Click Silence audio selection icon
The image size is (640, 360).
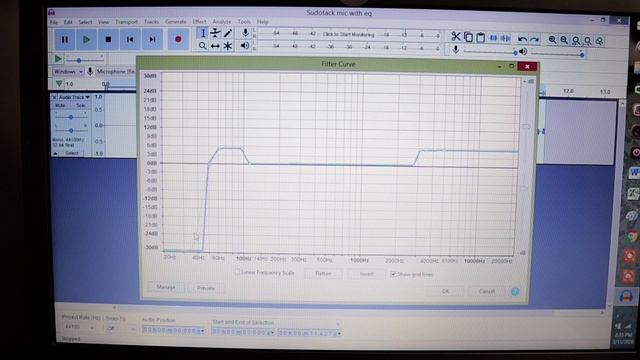pos(505,38)
